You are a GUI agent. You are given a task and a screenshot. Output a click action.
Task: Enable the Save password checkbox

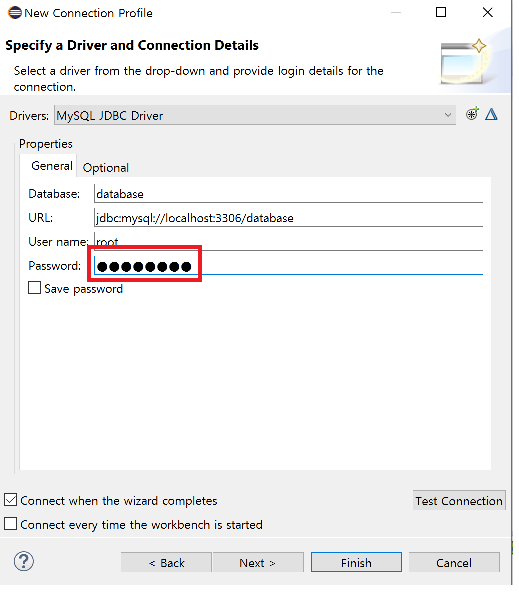34,288
